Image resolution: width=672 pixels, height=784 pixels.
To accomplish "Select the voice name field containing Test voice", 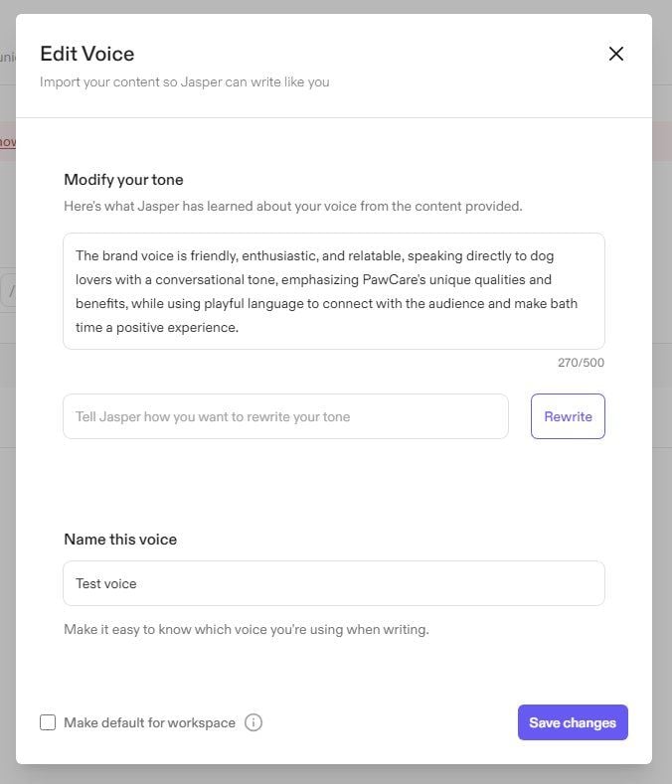I will (x=334, y=583).
